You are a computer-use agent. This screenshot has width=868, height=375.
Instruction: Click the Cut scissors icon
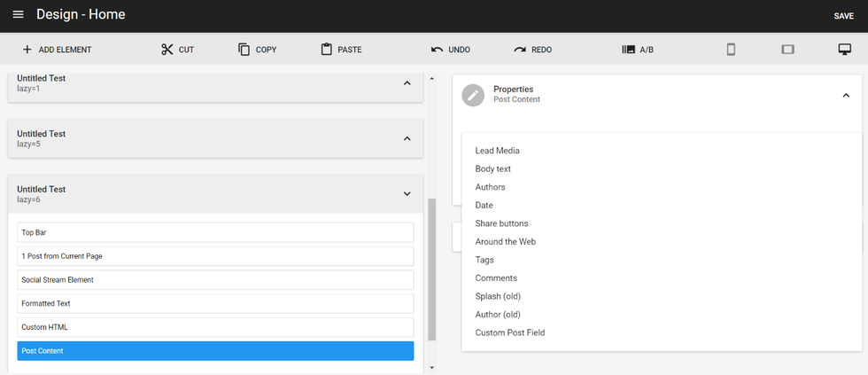pos(167,50)
